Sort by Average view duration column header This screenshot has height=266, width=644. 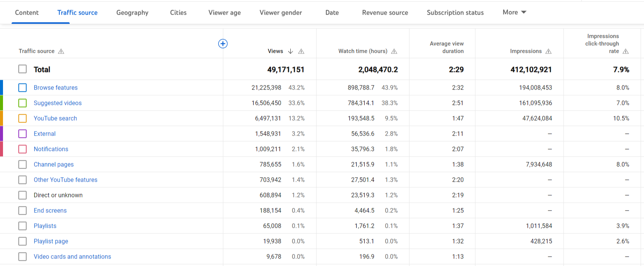[447, 47]
